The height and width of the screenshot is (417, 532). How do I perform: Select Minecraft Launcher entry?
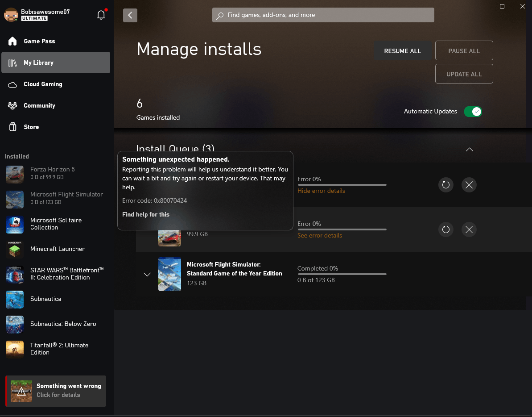point(56,250)
